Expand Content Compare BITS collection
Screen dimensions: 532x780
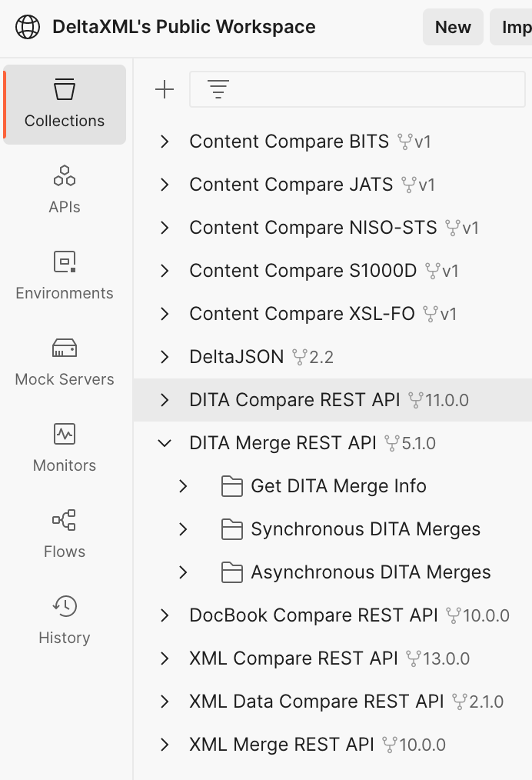tap(165, 142)
